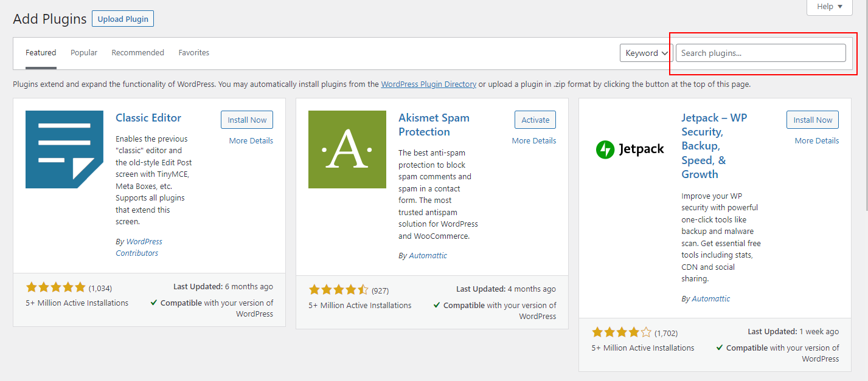Viewport: 868px width, 381px height.
Task: Click the Upload Plugin button
Action: point(123,19)
